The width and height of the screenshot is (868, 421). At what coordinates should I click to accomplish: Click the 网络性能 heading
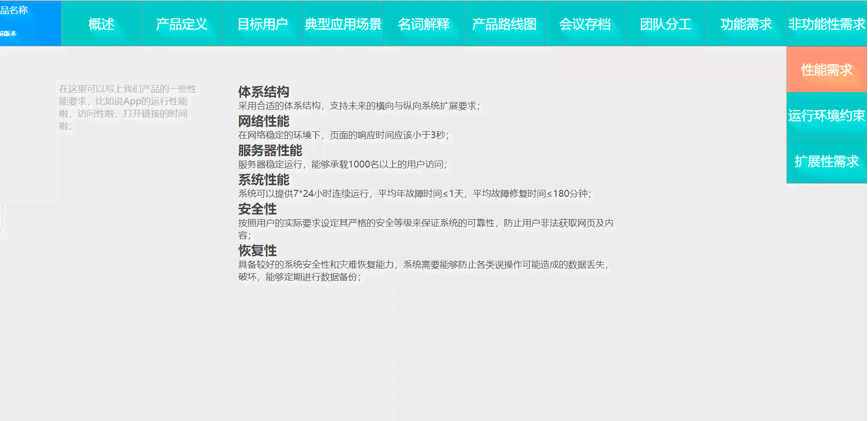coord(264,121)
